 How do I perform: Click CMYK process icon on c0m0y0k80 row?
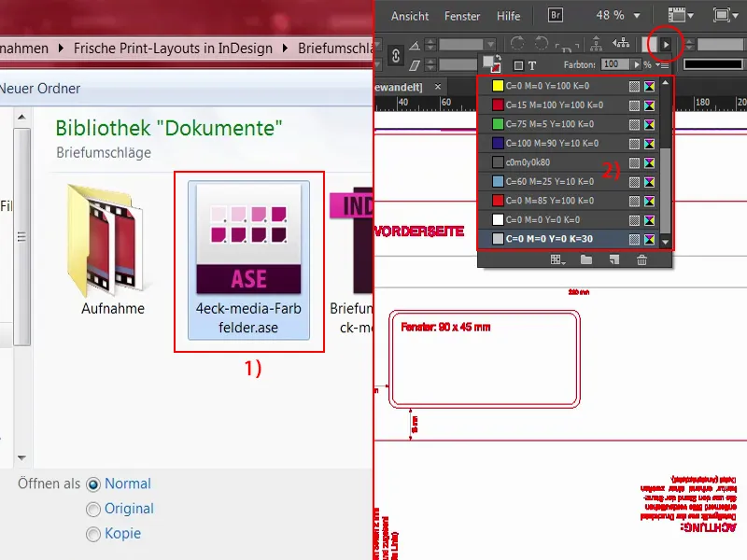click(x=649, y=162)
